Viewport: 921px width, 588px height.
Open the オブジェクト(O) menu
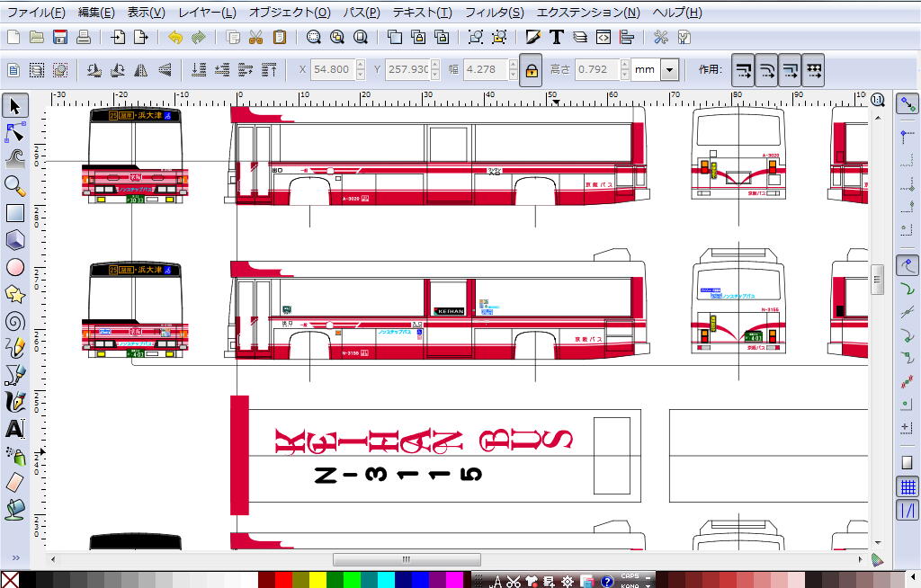[290, 13]
